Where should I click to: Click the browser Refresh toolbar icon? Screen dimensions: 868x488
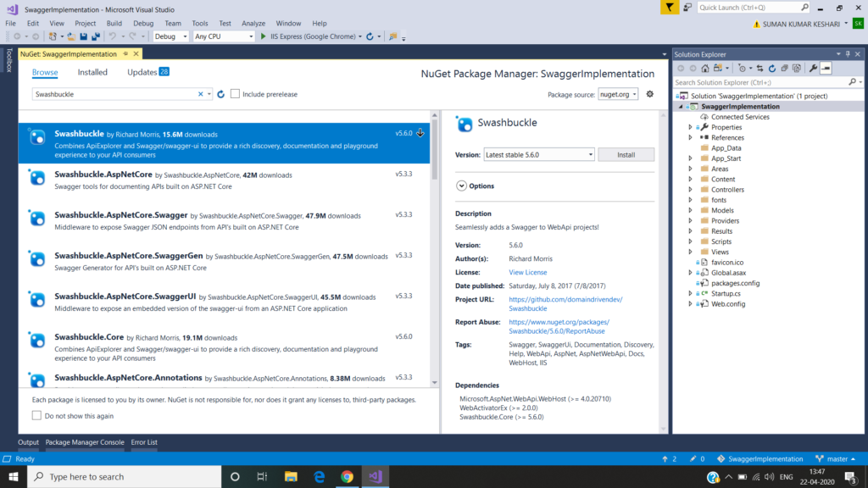[x=370, y=36]
